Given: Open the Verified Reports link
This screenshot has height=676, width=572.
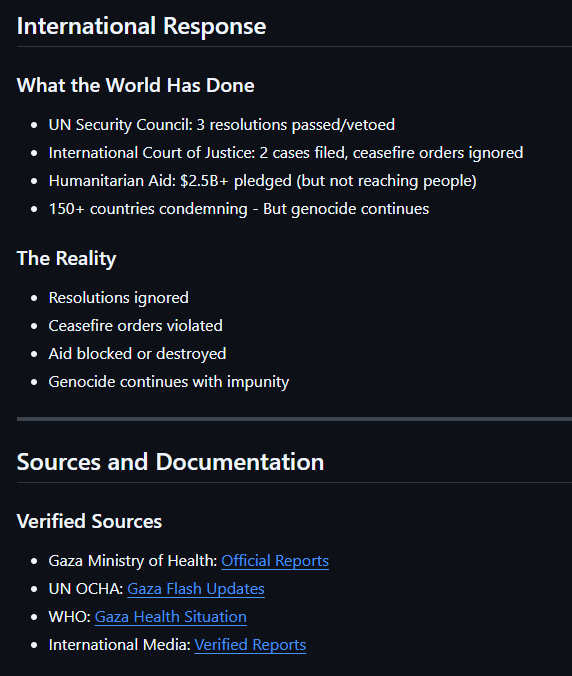Looking at the screenshot, I should tap(250, 645).
